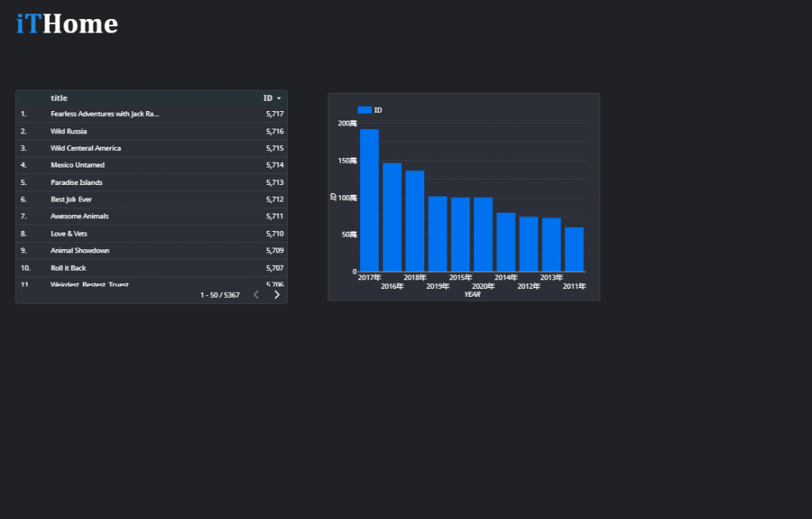Click the 2014年 bar in chart

506,242
